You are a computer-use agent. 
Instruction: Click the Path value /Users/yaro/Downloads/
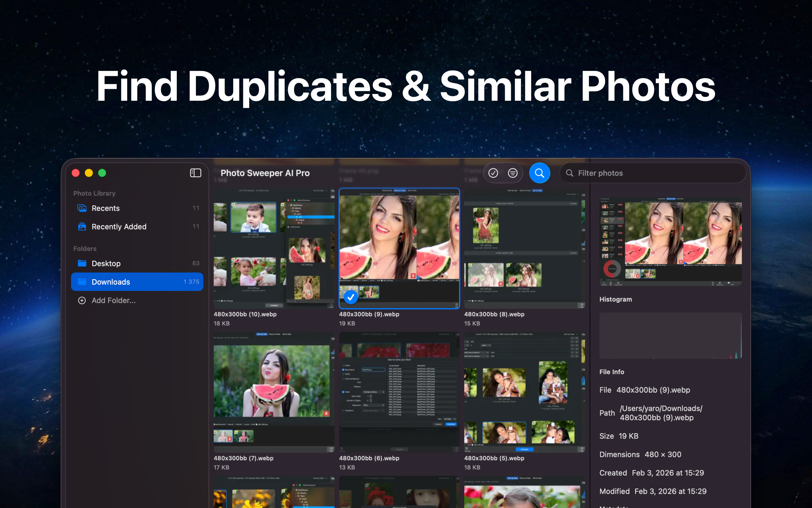click(x=661, y=413)
